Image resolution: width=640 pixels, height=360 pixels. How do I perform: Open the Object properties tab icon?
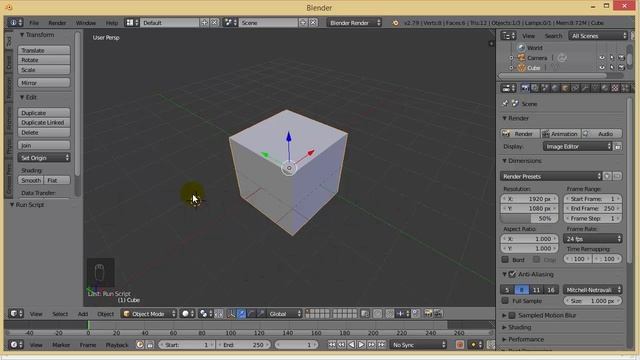565,88
